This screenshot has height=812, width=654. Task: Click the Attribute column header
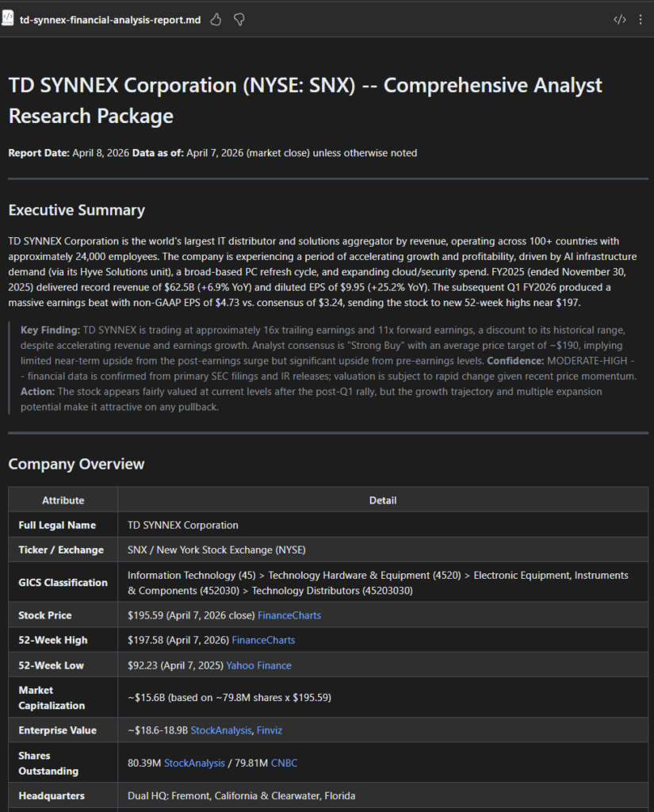(63, 500)
